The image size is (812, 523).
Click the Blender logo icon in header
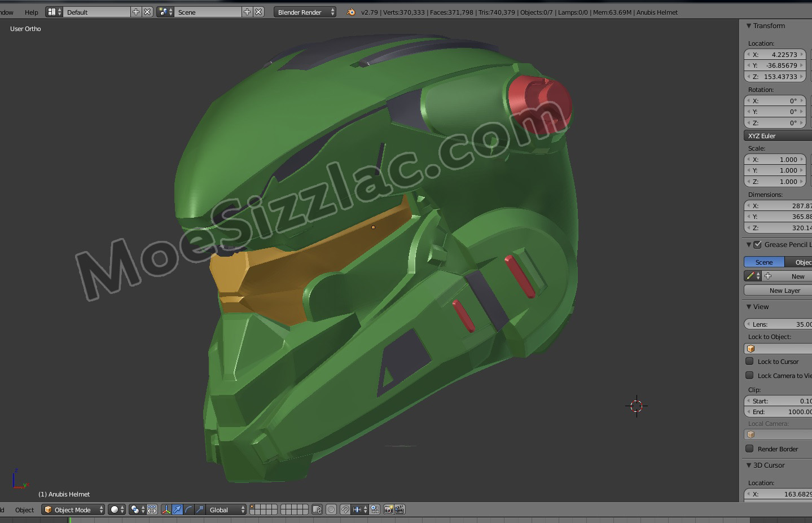click(351, 12)
